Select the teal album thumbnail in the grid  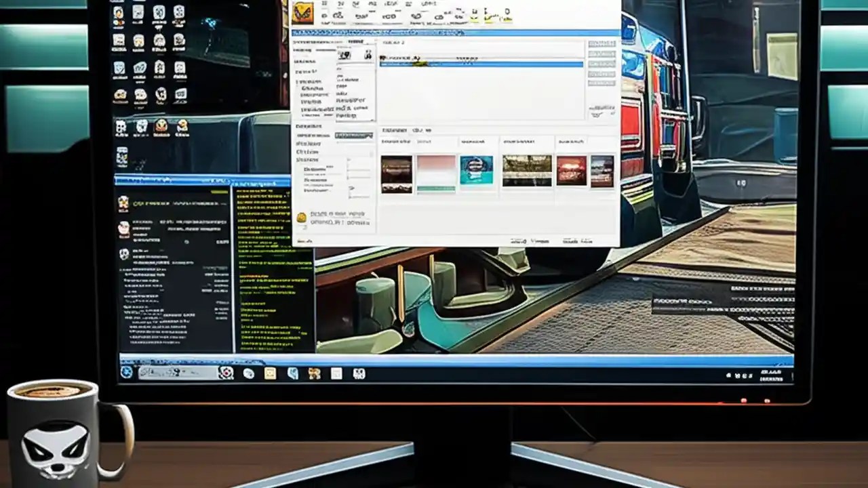pyautogui.click(x=476, y=170)
